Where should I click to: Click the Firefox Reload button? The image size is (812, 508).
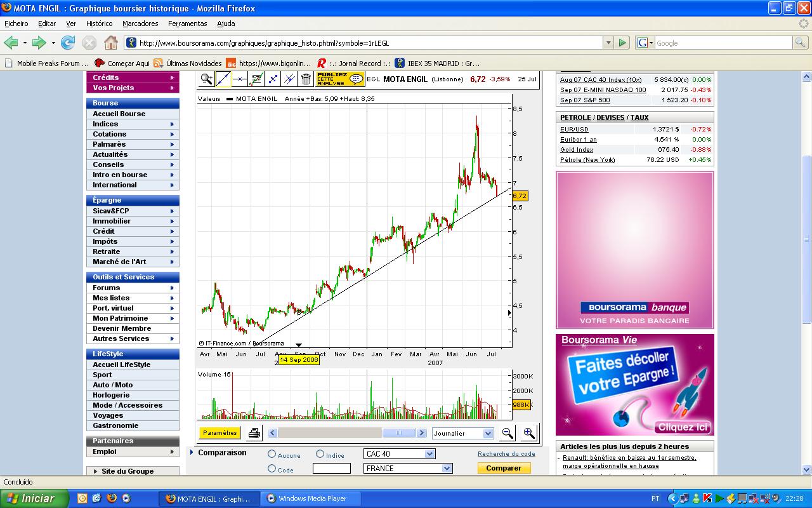(68, 43)
